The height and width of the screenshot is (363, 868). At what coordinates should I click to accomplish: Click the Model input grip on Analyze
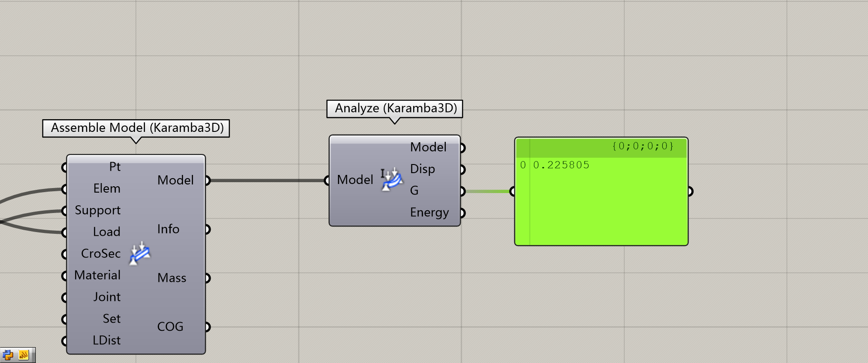327,180
